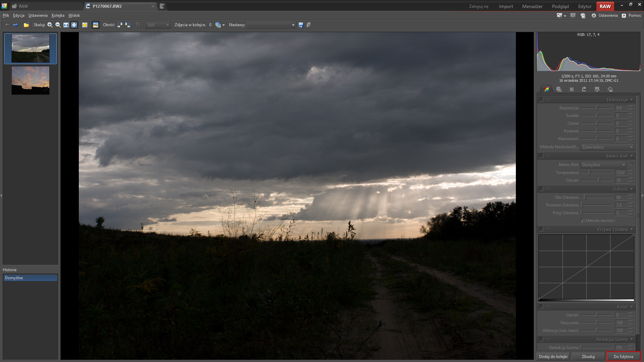Viewport: 644px width, 362px height.
Task: Click the rotate left icon next to Obróć
Action: pyautogui.click(x=120, y=25)
